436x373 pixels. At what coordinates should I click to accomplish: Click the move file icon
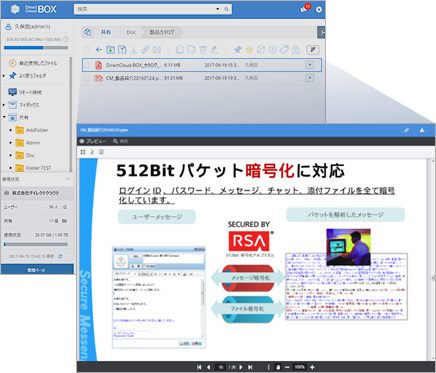(x=192, y=50)
